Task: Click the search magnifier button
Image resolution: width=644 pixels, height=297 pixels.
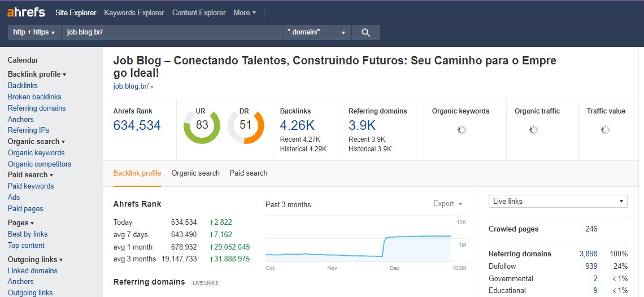Action: [x=365, y=33]
